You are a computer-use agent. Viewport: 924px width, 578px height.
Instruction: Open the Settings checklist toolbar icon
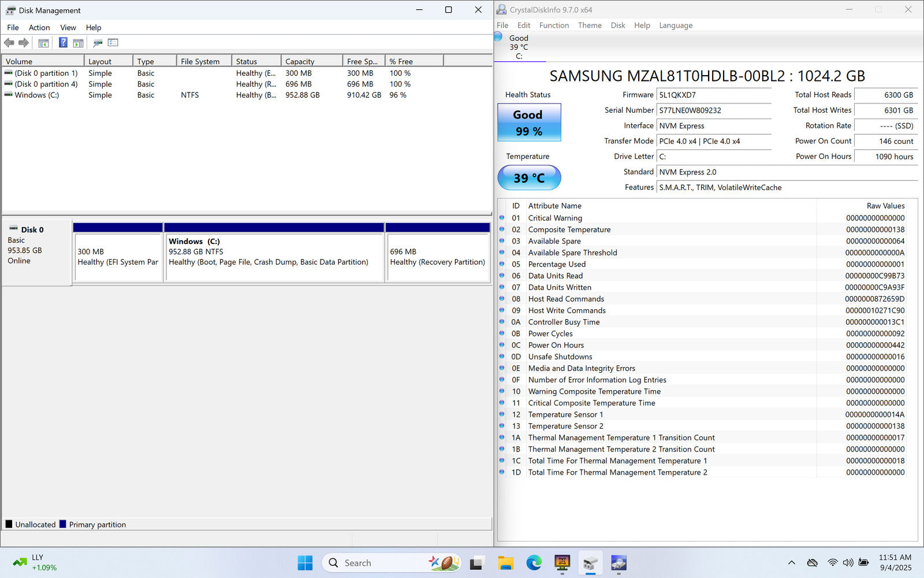point(113,43)
